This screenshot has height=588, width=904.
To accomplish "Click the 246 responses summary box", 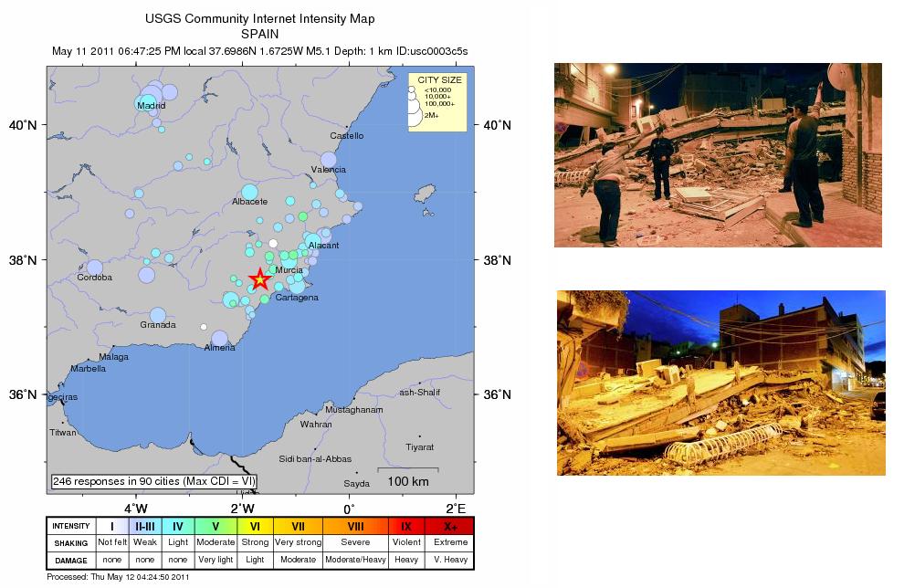I will 154,480.
